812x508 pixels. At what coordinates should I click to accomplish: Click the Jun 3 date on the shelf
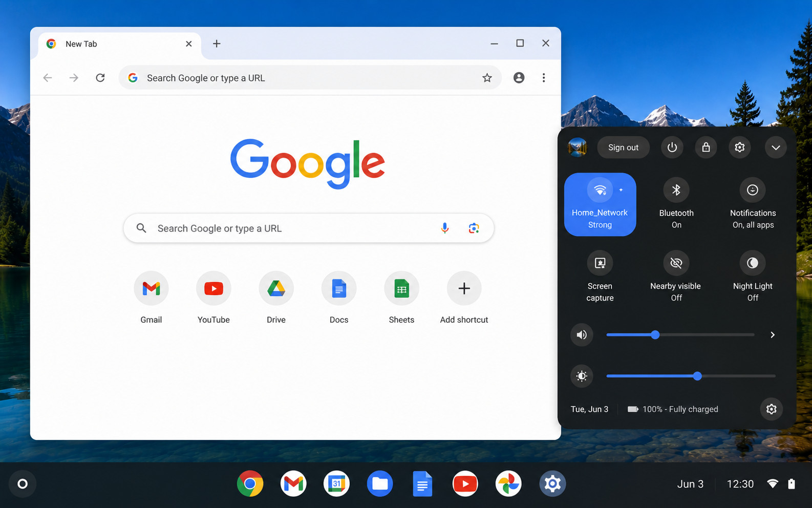pyautogui.click(x=690, y=484)
